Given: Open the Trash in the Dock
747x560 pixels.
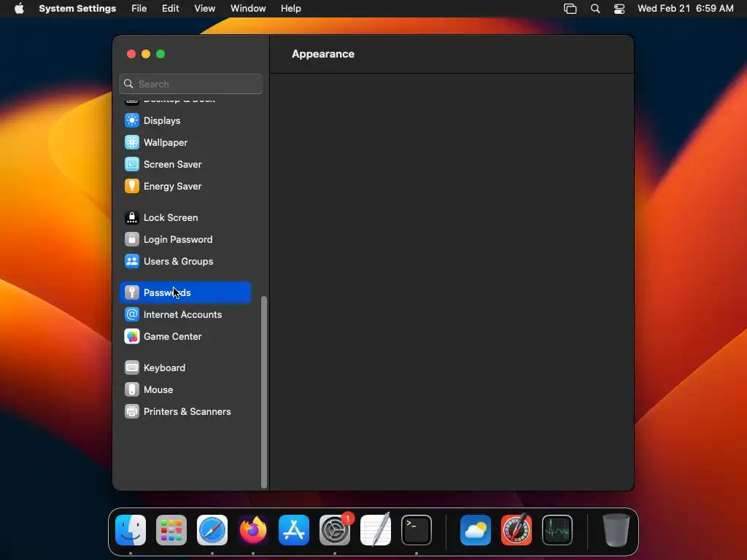Looking at the screenshot, I should tap(616, 530).
